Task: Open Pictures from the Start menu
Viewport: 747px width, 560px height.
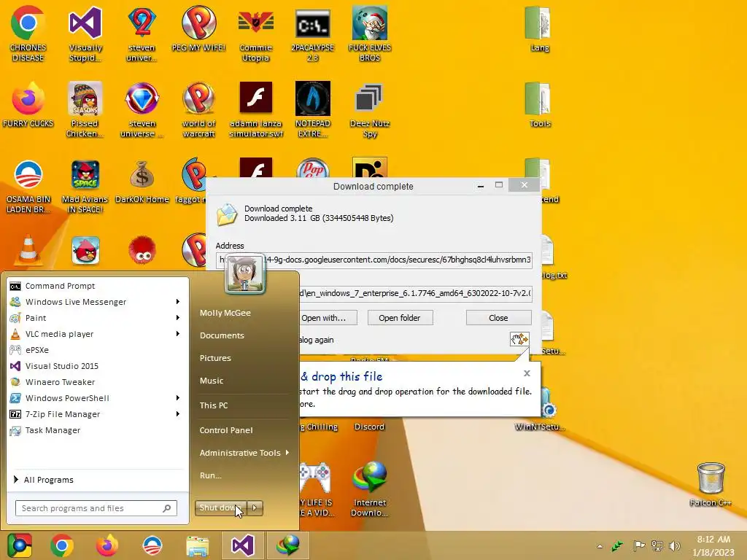Action: coord(215,358)
